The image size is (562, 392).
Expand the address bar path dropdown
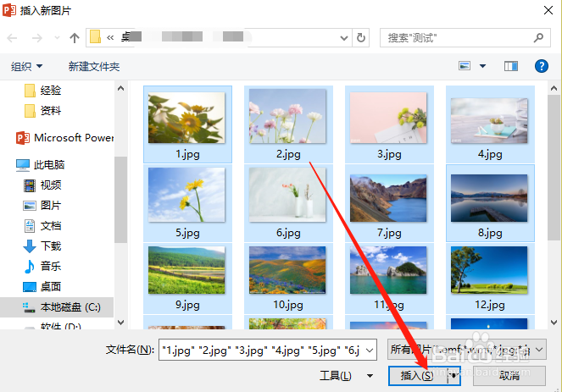[x=343, y=37]
